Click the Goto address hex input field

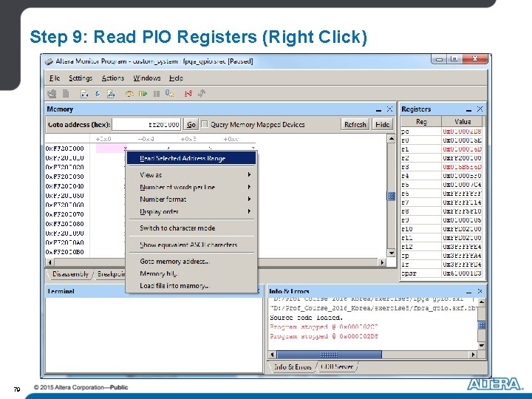pos(146,125)
